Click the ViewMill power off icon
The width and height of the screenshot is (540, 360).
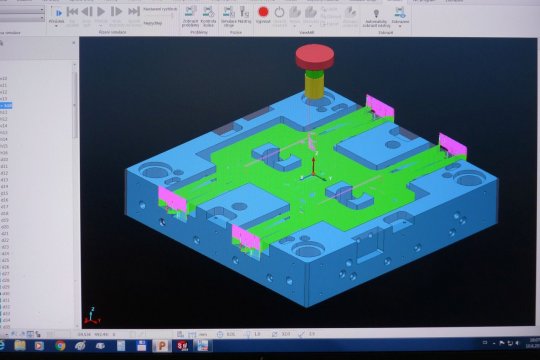pos(279,13)
